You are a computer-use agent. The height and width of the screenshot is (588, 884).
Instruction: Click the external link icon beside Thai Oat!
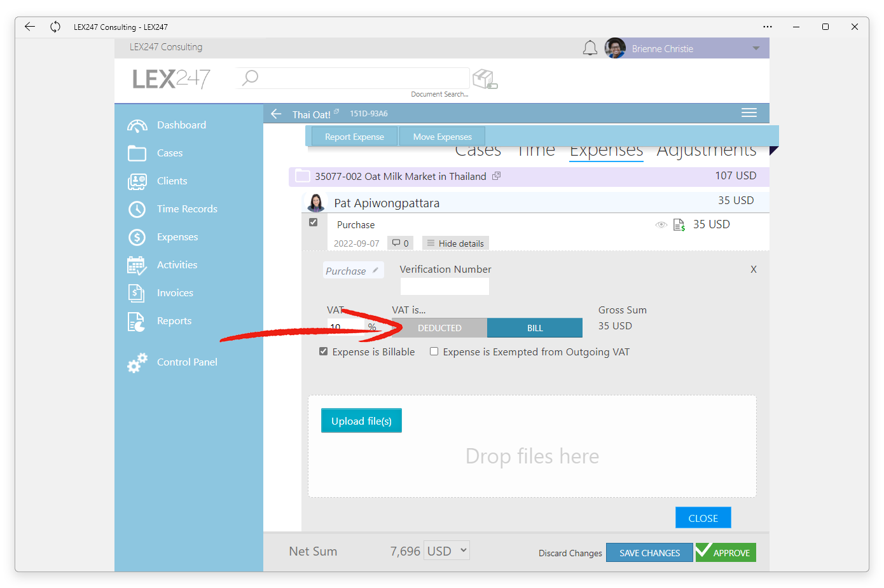click(336, 111)
